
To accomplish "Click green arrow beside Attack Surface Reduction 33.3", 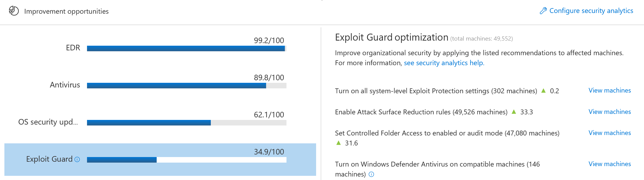I will coord(514,112).
